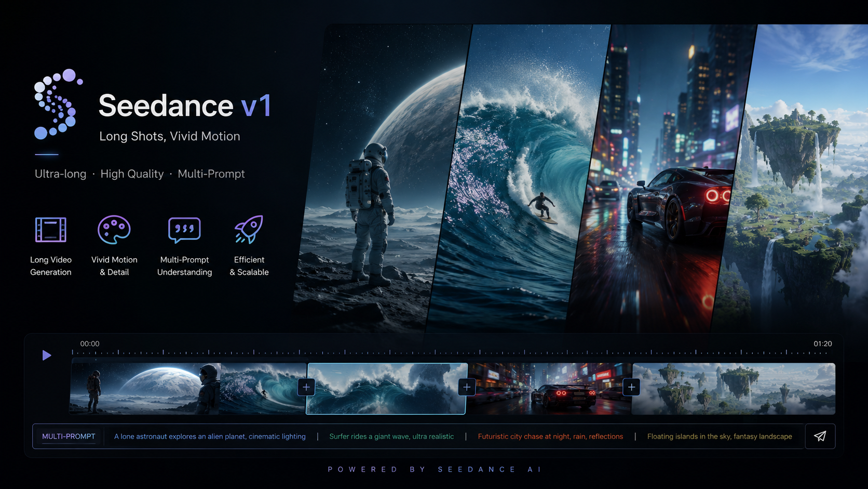Image resolution: width=868 pixels, height=489 pixels.
Task: Click the 01:20 end timestamp
Action: coord(823,343)
